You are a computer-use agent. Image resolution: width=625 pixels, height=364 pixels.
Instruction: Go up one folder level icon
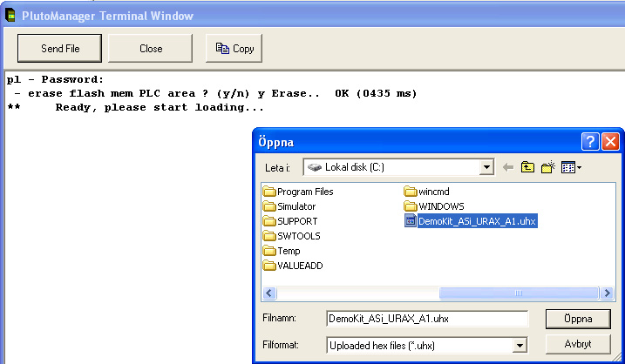point(527,167)
